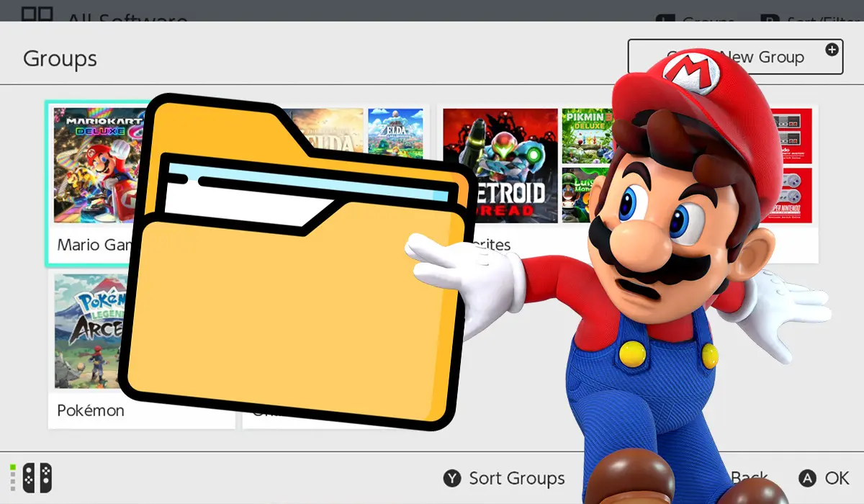Pick the Luigi's Mansion thumbnail below Pikmin
The width and height of the screenshot is (864, 504).
tap(588, 195)
